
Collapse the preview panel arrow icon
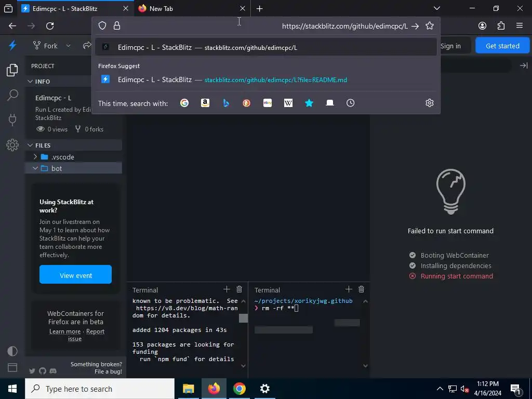pyautogui.click(x=524, y=65)
